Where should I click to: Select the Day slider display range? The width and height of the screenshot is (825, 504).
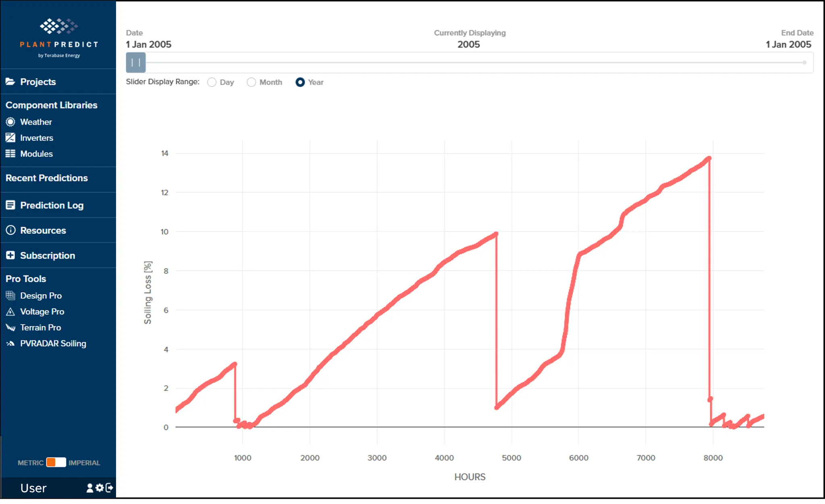[212, 82]
